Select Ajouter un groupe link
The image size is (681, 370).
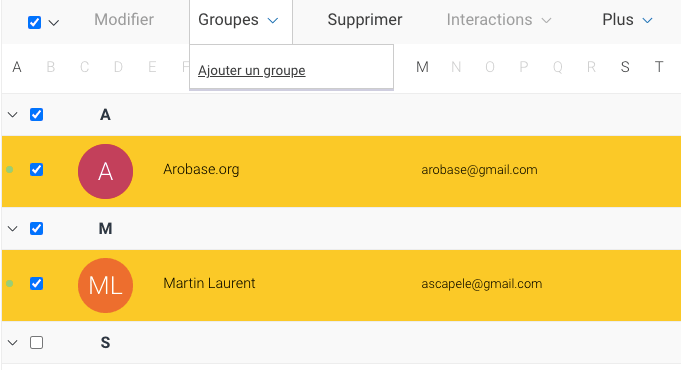tap(251, 70)
